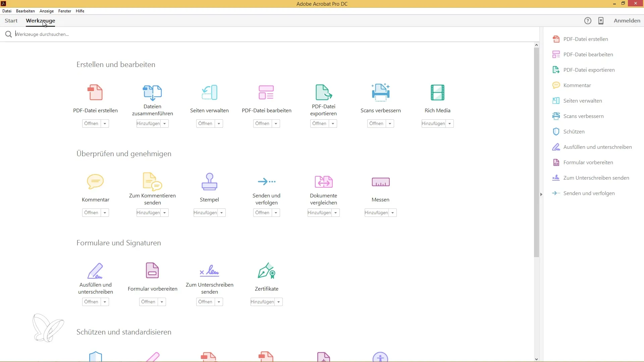Click the mobile link icon beside Anmelden
This screenshot has height=362, width=644.
point(601,21)
